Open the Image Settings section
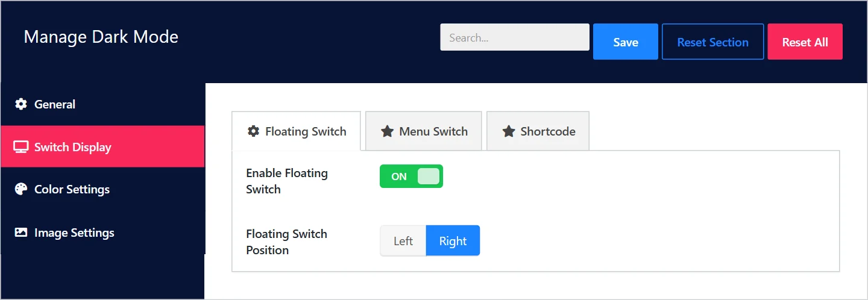This screenshot has height=300, width=868. [x=102, y=233]
